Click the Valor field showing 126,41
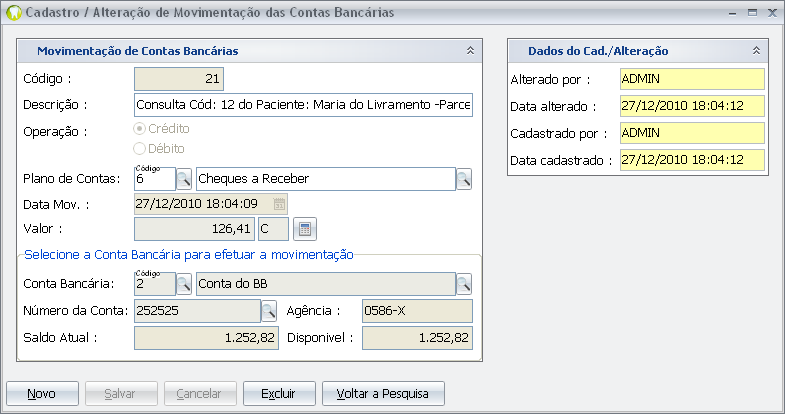 pos(194,229)
